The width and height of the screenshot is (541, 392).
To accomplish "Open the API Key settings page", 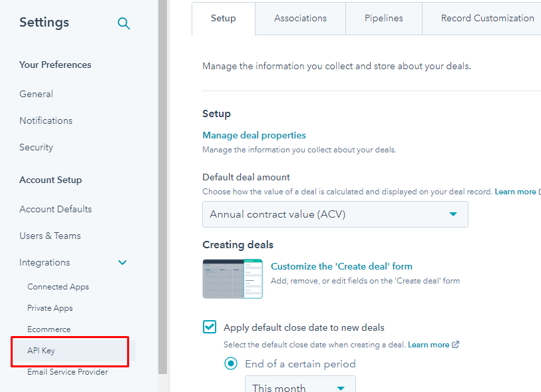I will 39,350.
